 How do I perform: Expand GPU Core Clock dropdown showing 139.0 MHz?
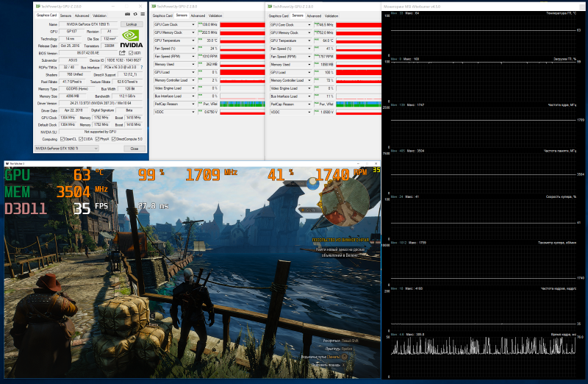click(x=194, y=24)
